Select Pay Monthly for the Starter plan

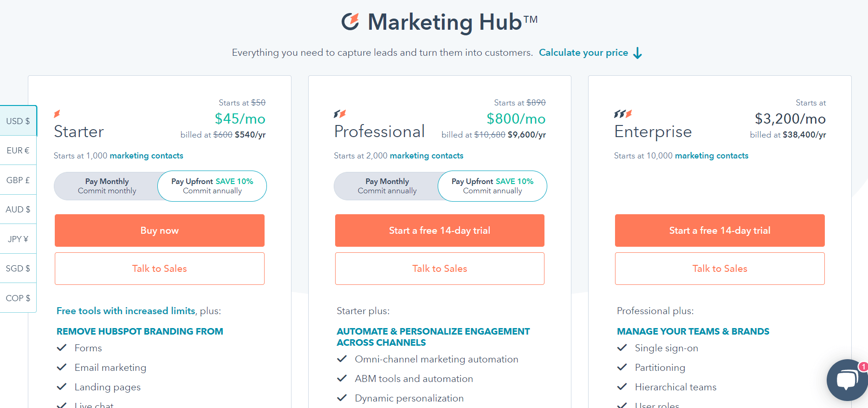pos(107,186)
